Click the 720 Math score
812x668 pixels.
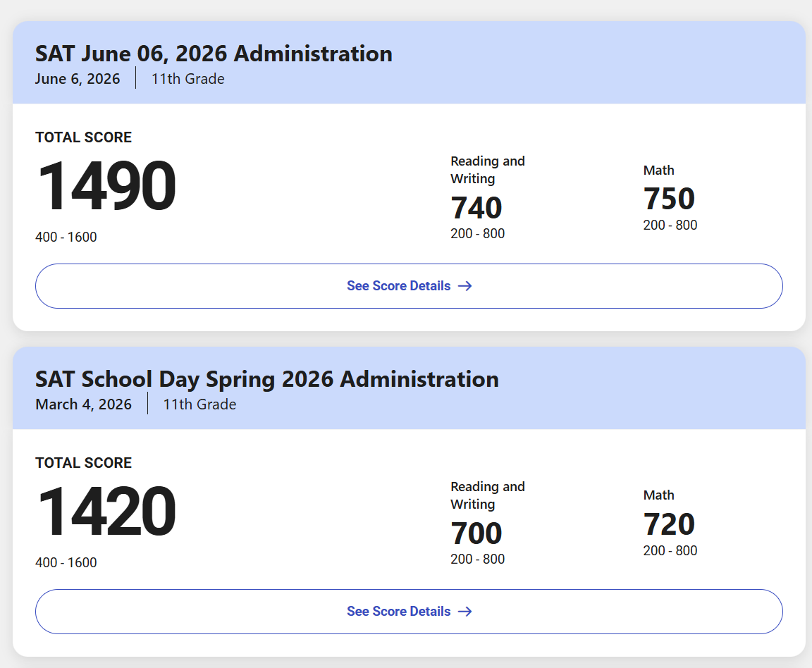click(x=668, y=524)
